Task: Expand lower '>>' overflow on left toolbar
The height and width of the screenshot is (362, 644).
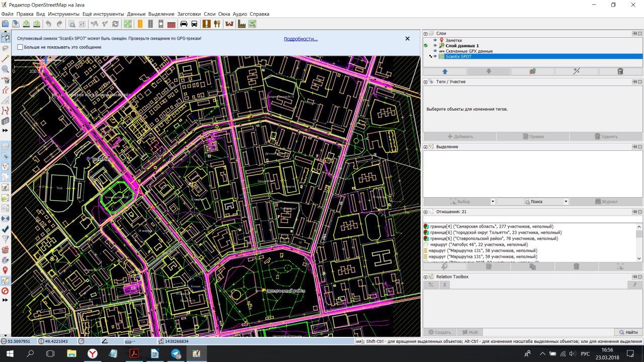Action: coord(6,300)
